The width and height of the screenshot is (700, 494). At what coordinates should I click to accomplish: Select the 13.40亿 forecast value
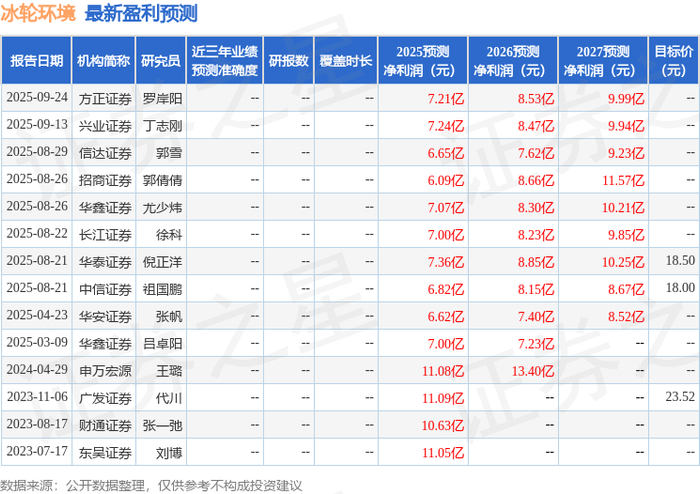point(533,371)
